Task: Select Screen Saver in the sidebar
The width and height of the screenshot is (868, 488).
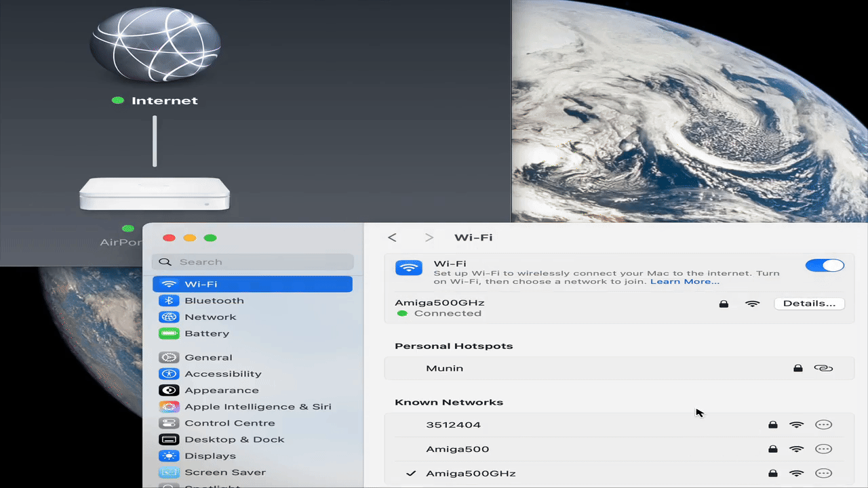Action: click(x=225, y=472)
